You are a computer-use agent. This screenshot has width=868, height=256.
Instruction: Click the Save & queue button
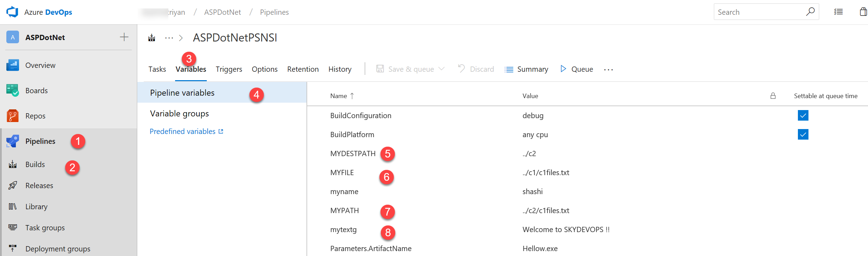click(x=405, y=69)
